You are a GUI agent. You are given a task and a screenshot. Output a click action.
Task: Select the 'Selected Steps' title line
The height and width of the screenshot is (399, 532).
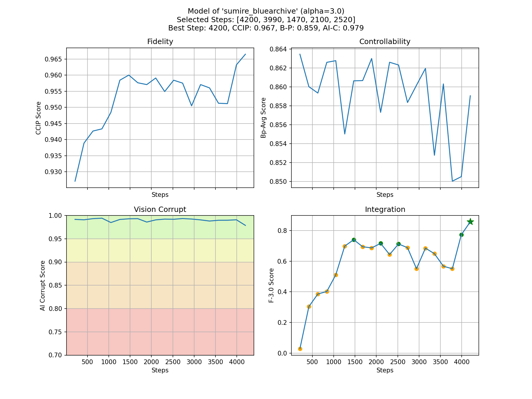tap(266, 20)
